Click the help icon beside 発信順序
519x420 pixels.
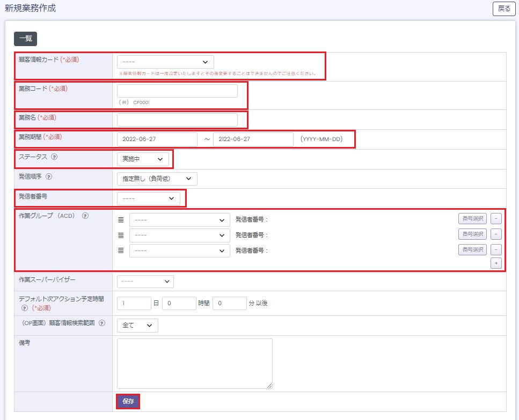tap(49, 176)
